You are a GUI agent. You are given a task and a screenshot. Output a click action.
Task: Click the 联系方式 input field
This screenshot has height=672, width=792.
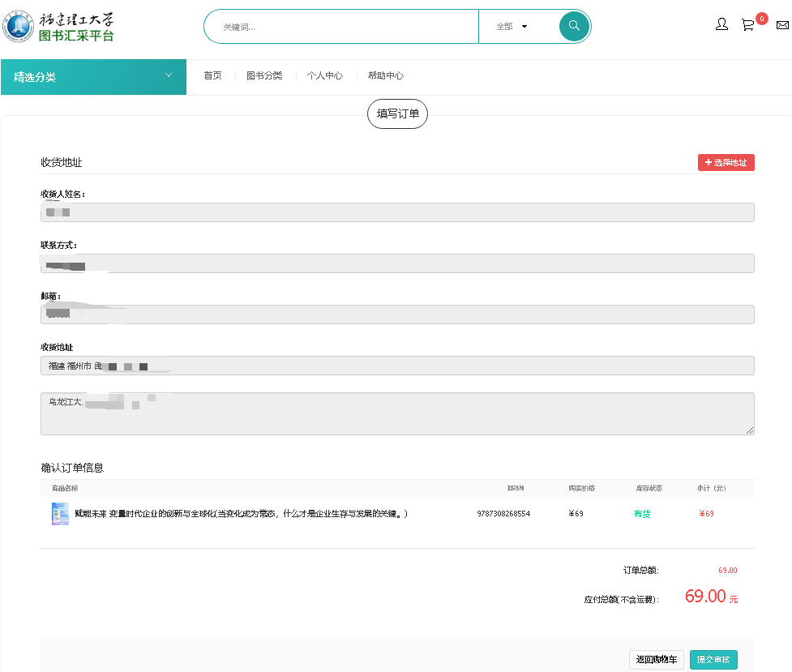point(397,263)
